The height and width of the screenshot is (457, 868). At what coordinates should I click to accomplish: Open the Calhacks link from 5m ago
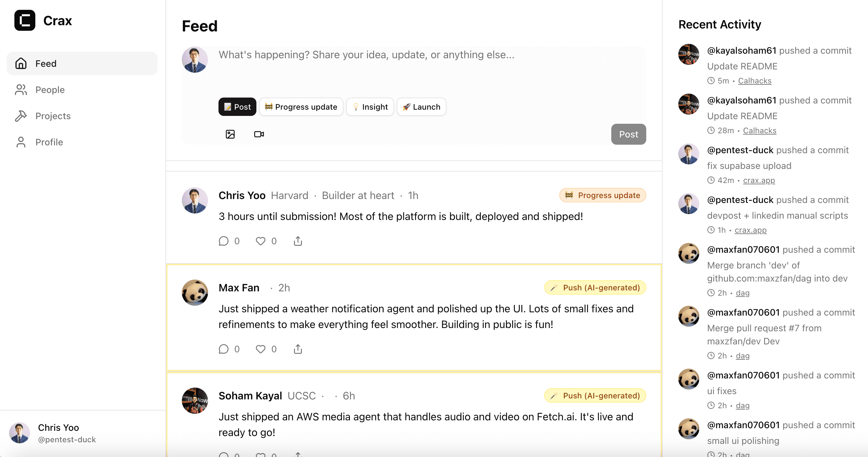click(755, 81)
